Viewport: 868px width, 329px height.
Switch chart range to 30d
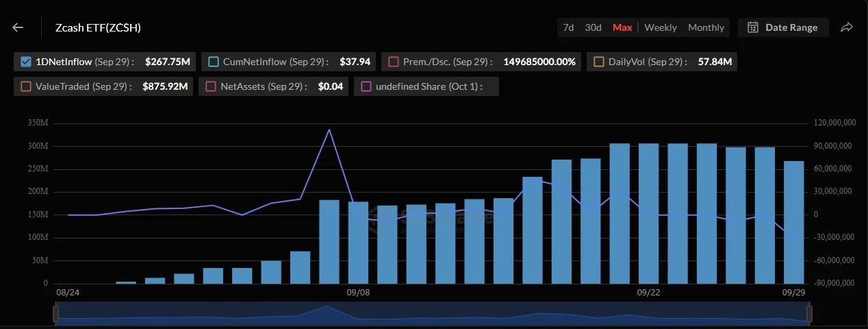(593, 27)
